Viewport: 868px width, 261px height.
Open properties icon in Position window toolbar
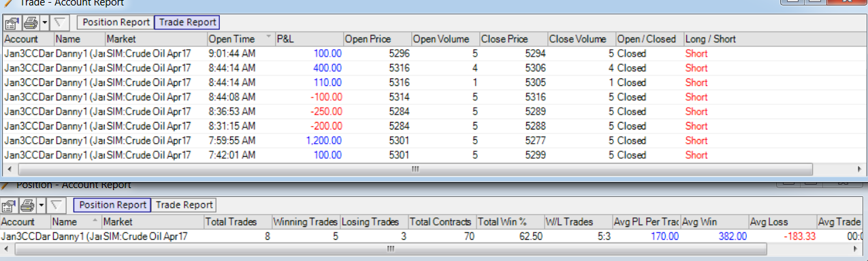coord(9,205)
